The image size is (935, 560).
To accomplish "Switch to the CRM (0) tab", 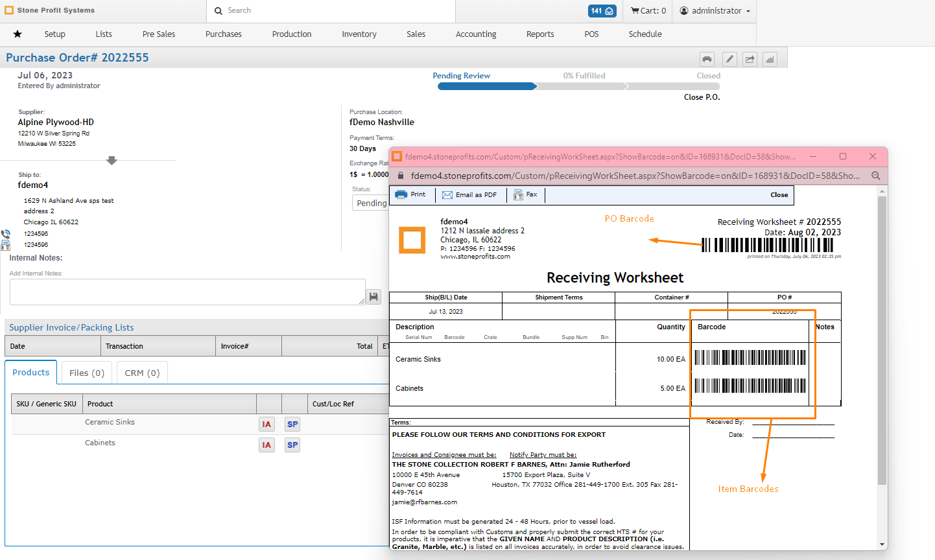I will [x=143, y=373].
